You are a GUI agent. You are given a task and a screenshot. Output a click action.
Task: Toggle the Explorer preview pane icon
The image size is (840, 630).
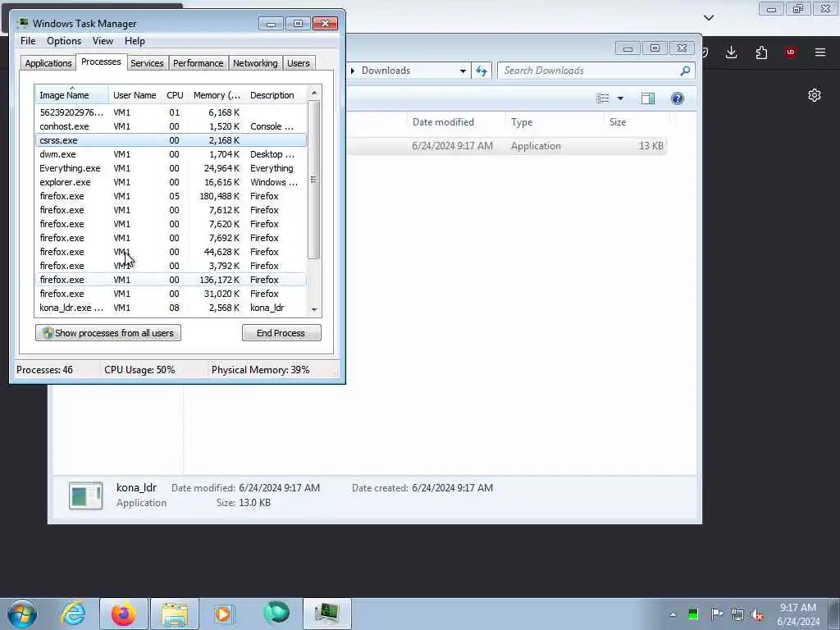pyautogui.click(x=648, y=98)
